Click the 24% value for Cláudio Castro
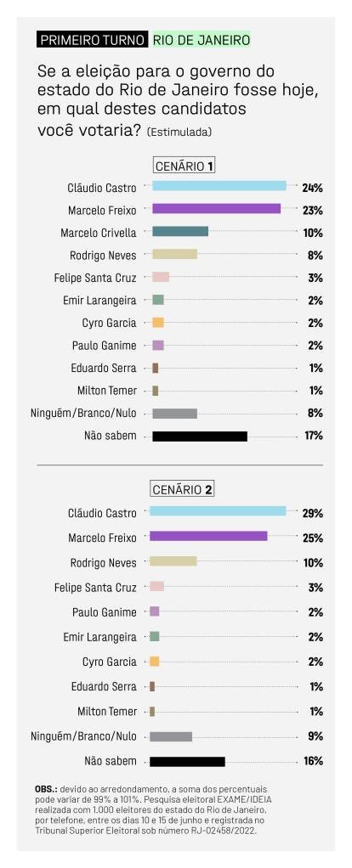 [313, 188]
